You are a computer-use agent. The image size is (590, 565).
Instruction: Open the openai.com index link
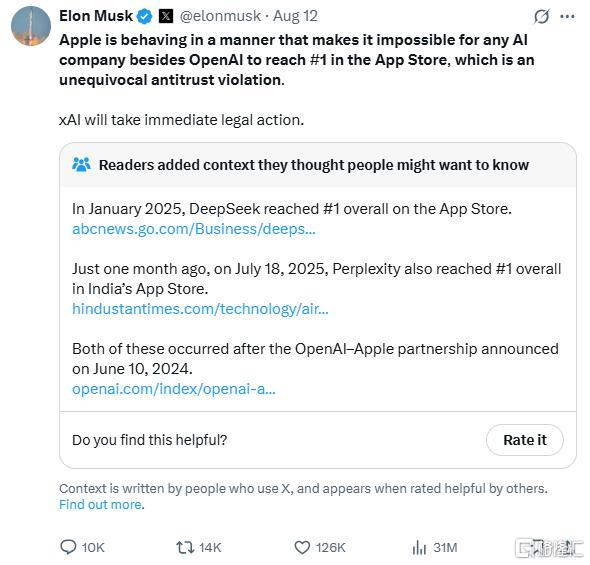[x=174, y=389]
